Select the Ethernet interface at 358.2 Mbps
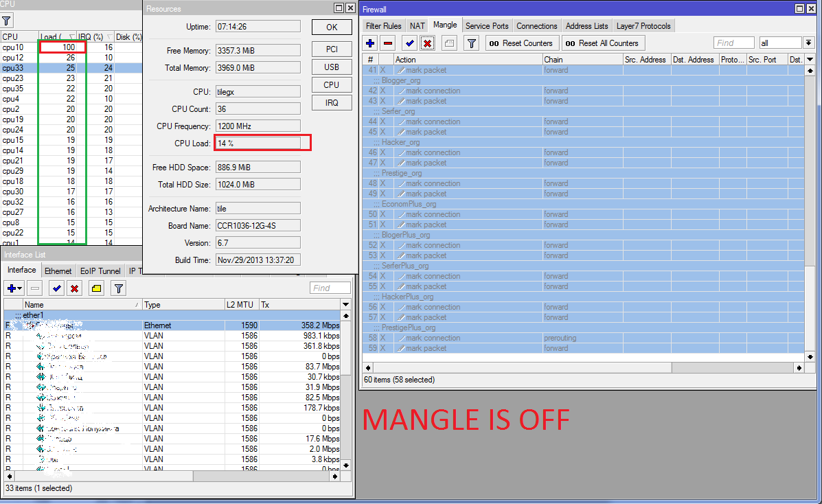Screen dimensions: 822x504 (x=172, y=325)
